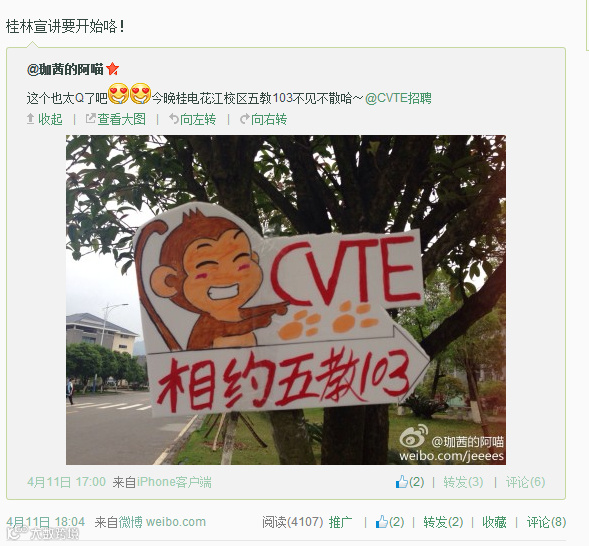Click 推广 to promote the post

pyautogui.click(x=340, y=522)
